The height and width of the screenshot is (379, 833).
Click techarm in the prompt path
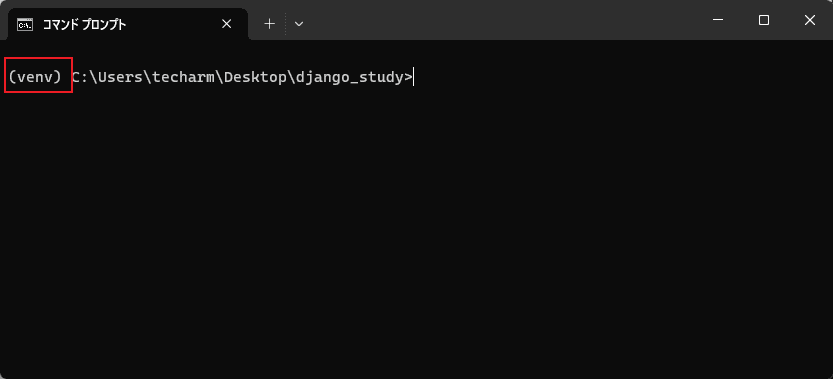[182, 77]
